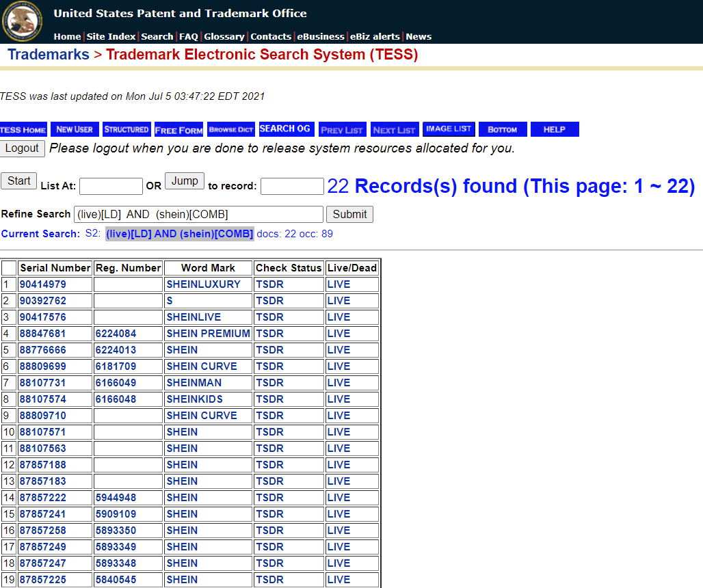
Task: Open serial number 90392762
Action: click(x=42, y=301)
